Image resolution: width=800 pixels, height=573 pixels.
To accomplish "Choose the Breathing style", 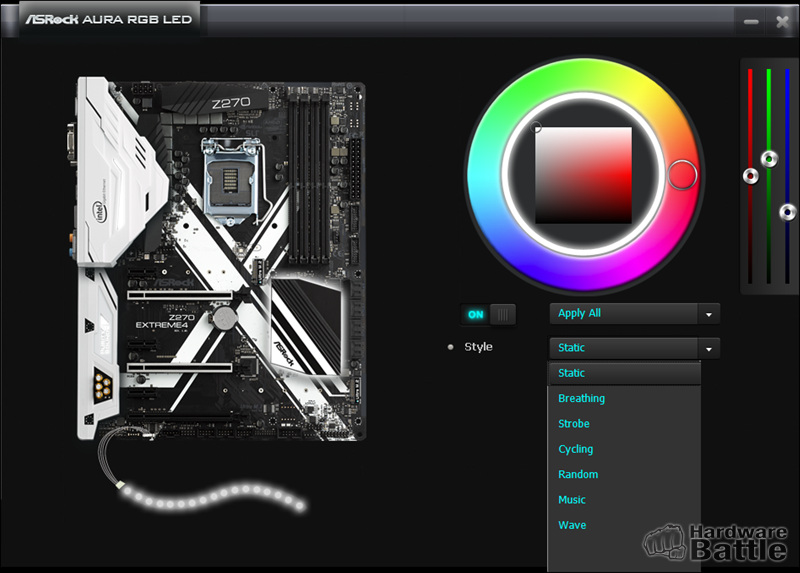I will coord(624,398).
